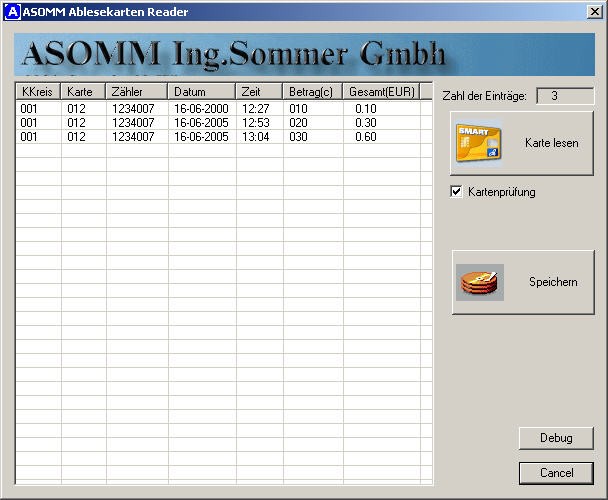Viewport: 608px width, 500px height.
Task: Click the Karte lesen label
Action: coord(552,143)
